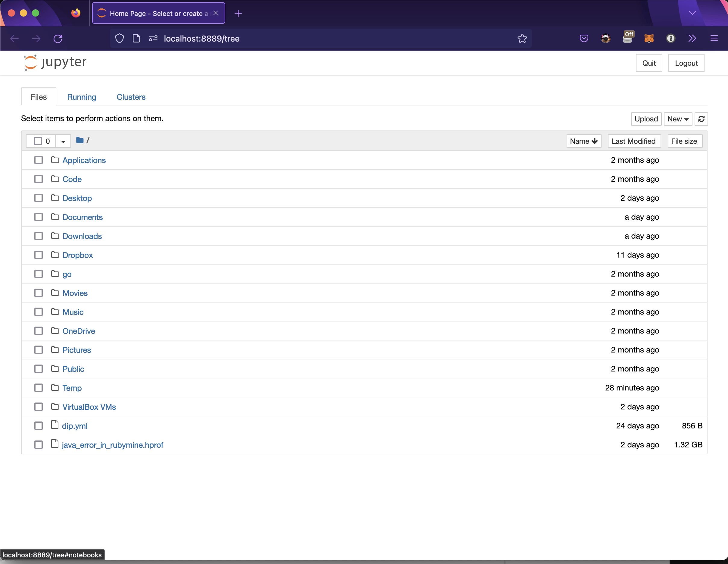Bookmark this page with star icon
The image size is (728, 564).
pos(522,39)
